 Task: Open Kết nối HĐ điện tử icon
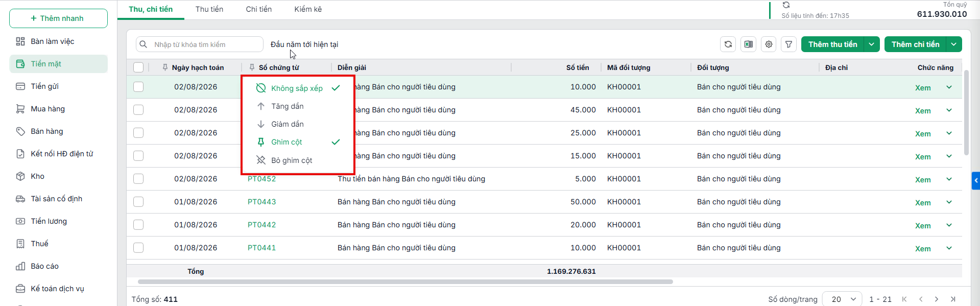point(20,154)
